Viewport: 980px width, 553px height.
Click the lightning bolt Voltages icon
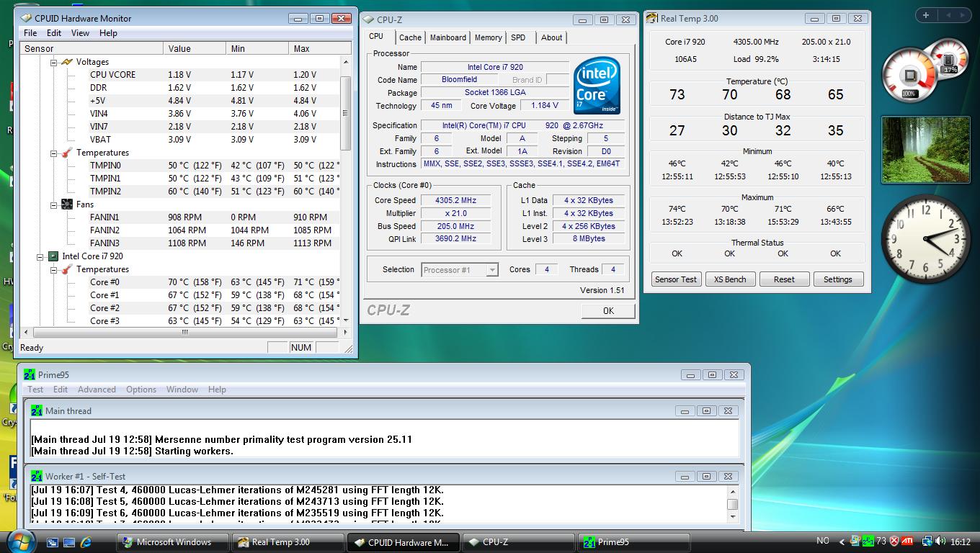(x=67, y=62)
